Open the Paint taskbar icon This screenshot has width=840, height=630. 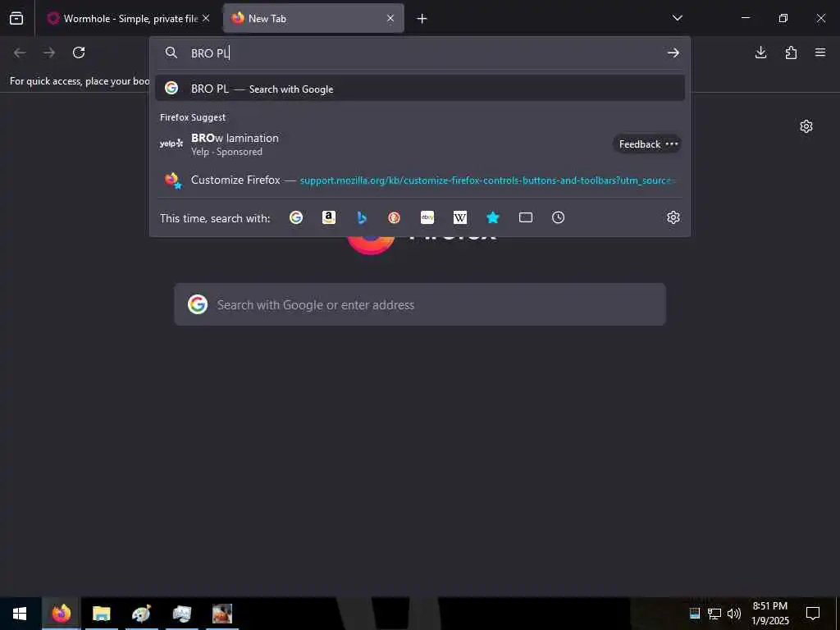tap(141, 614)
